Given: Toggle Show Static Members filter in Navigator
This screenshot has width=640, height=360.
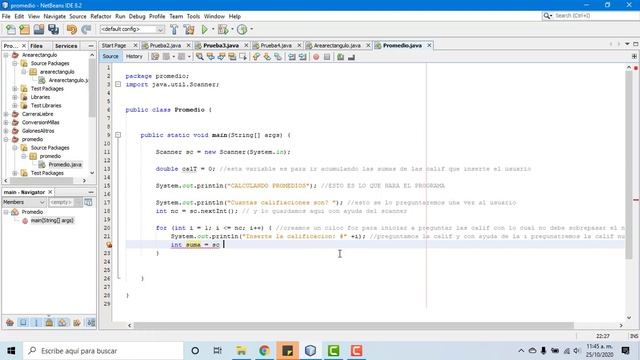Looking at the screenshot, I should tap(36, 322).
